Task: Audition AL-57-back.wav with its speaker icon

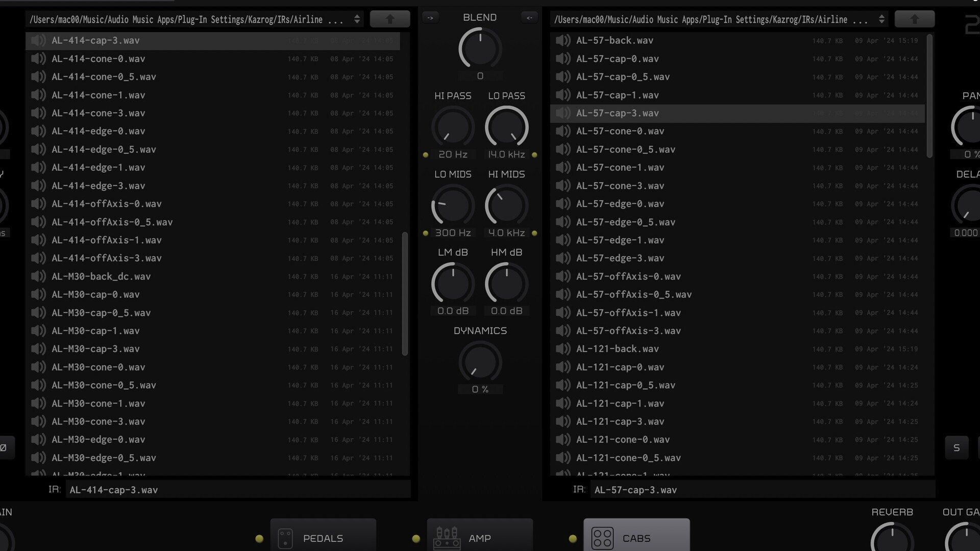Action: pyautogui.click(x=563, y=40)
